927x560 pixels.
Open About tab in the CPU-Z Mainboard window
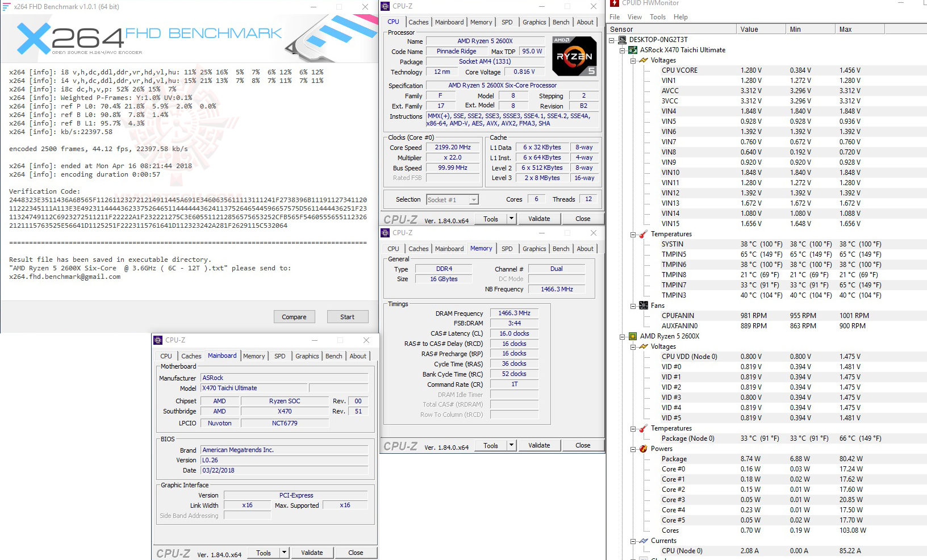pyautogui.click(x=358, y=356)
